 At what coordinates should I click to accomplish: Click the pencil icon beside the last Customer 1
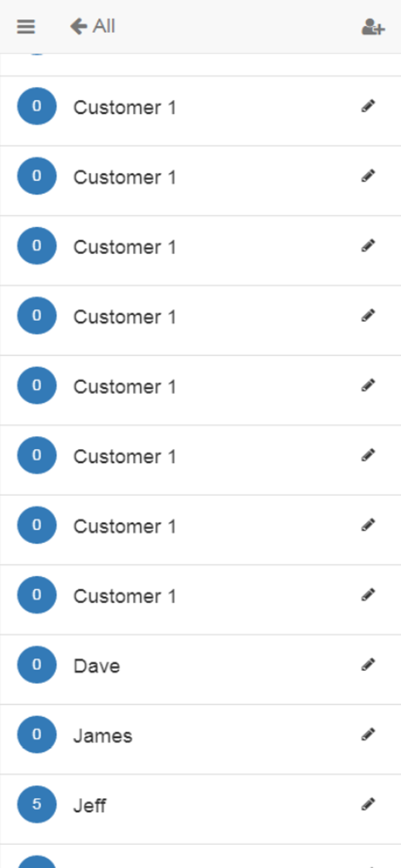pyautogui.click(x=368, y=594)
